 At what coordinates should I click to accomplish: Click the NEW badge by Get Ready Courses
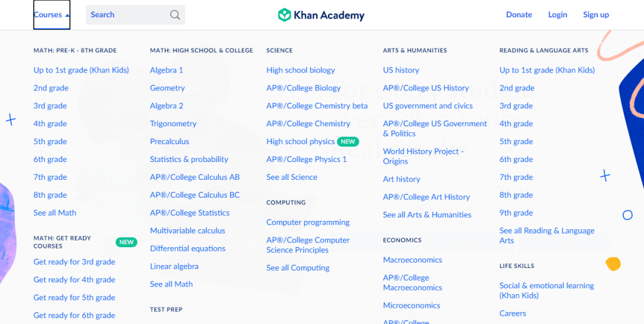click(126, 242)
